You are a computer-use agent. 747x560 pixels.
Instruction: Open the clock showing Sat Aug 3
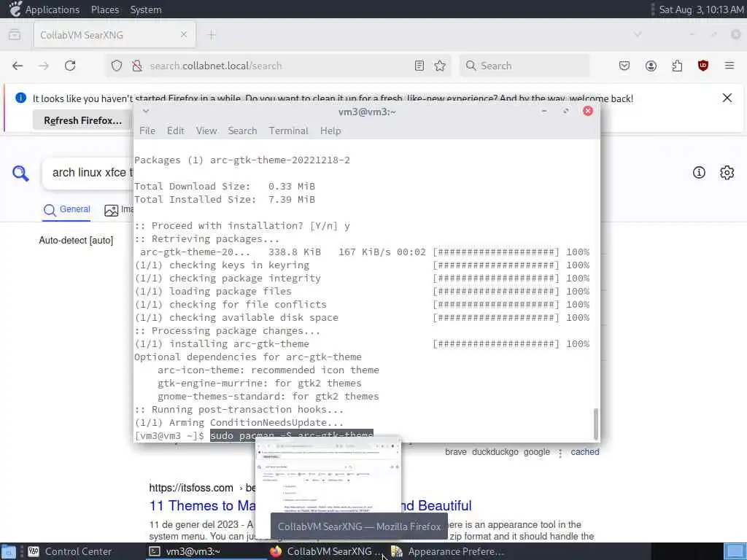[701, 9]
